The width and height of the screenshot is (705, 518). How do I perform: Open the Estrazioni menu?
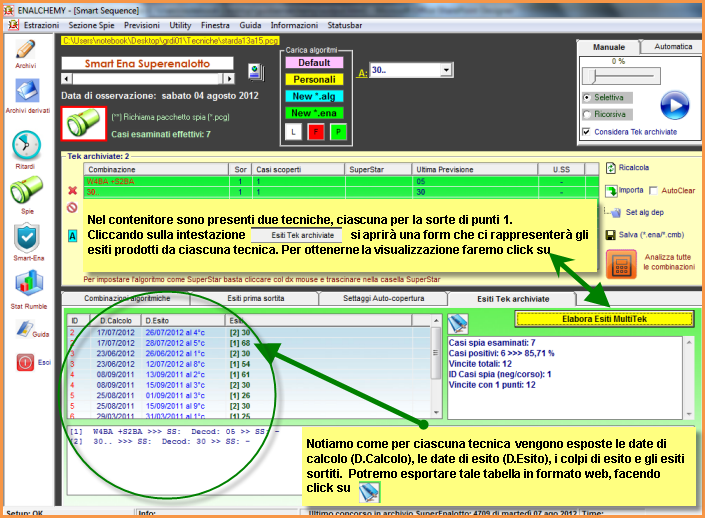[41, 25]
